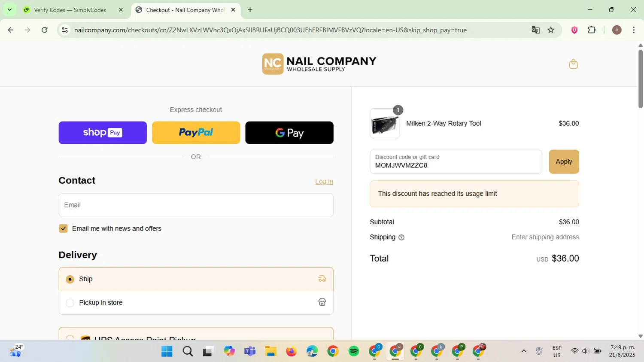Image resolution: width=644 pixels, height=362 pixels.
Task: Open the shopping bag cart icon
Action: [573, 64]
